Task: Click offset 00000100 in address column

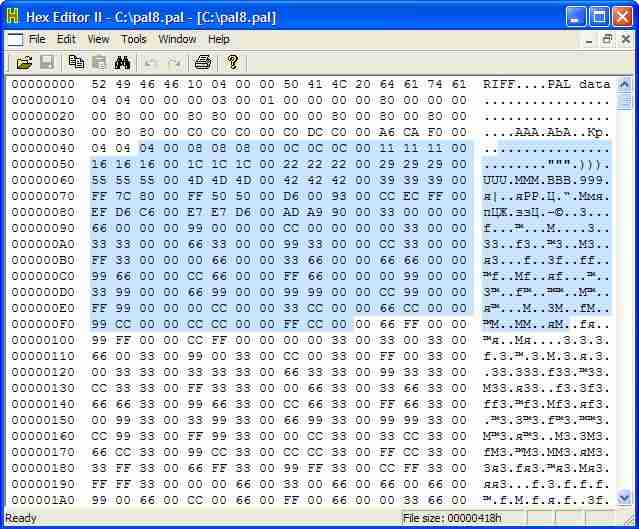Action: click(43, 340)
